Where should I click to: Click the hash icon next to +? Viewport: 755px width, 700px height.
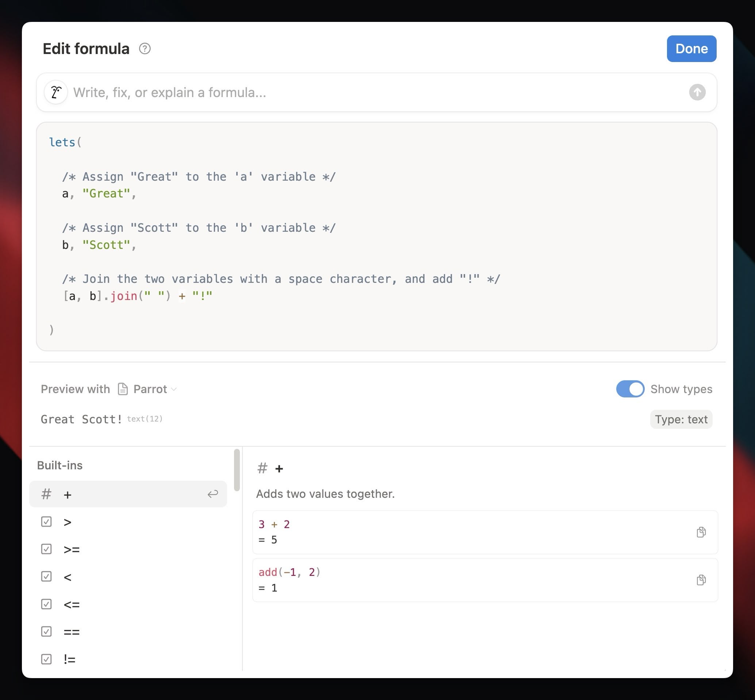[46, 494]
